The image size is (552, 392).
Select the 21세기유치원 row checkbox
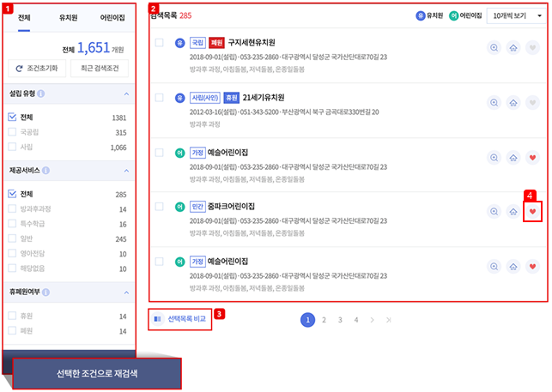pyautogui.click(x=159, y=98)
